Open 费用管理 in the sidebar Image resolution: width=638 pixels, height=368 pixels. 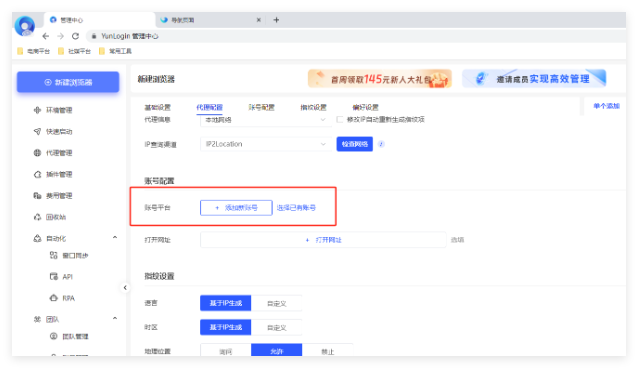coord(53,196)
